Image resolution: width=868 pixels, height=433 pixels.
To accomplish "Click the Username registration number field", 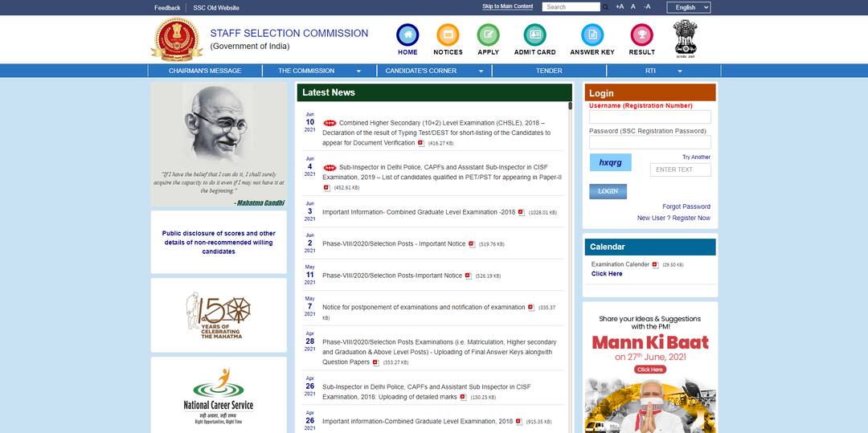I will pyautogui.click(x=649, y=117).
